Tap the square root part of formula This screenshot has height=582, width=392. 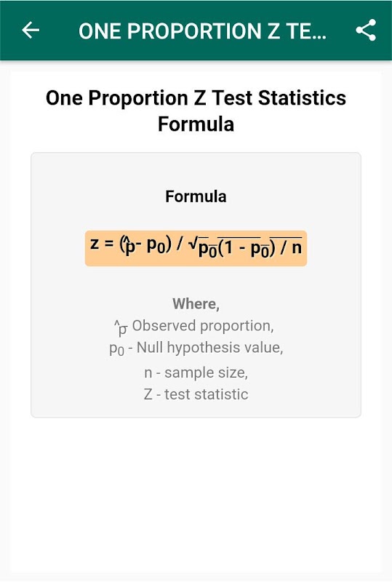[x=245, y=247]
